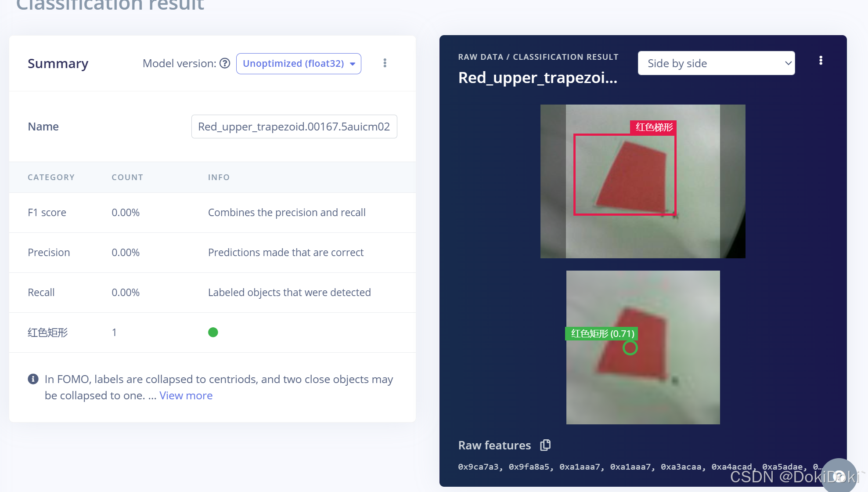Open the classification result three-dot menu

820,61
